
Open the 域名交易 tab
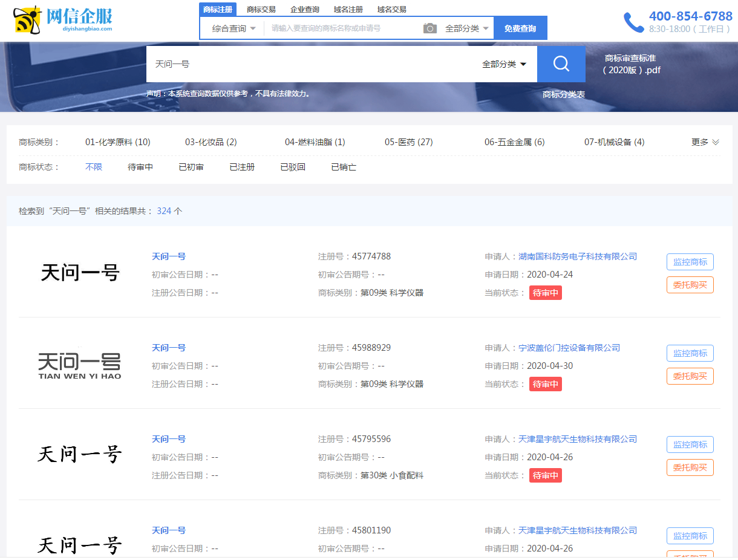pos(392,9)
